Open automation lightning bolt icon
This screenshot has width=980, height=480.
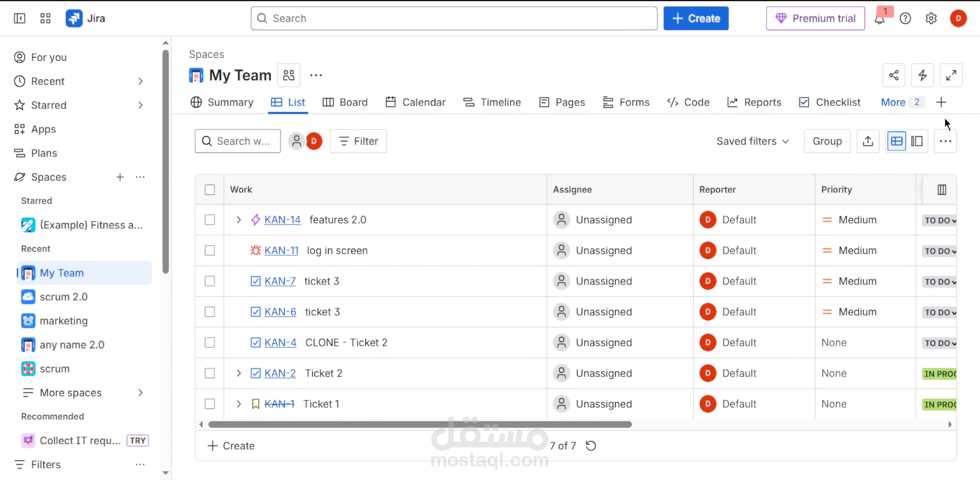click(922, 75)
